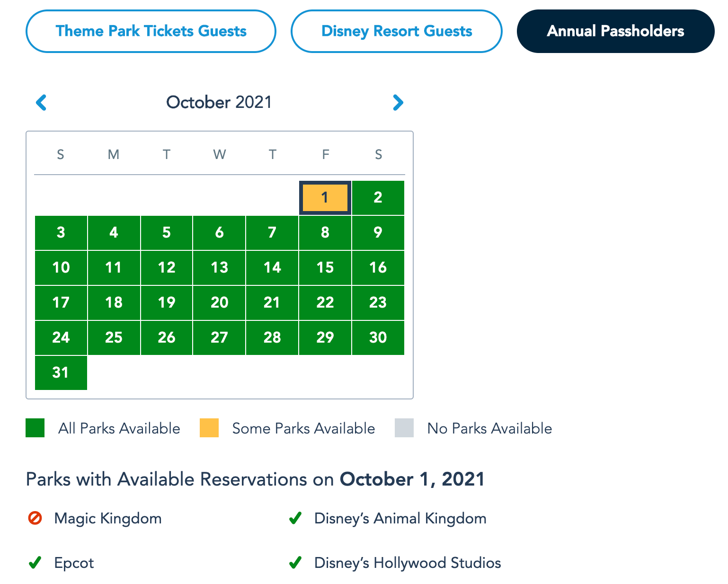
Task: Click the gray No Parks Available swatch
Action: [x=404, y=428]
